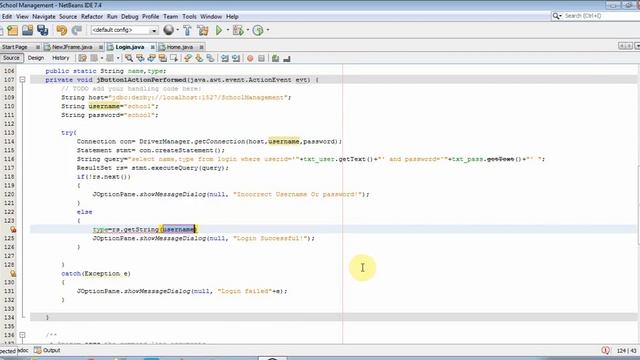Open the default config dropdown
Image resolution: width=640 pixels, height=360 pixels.
[x=124, y=30]
